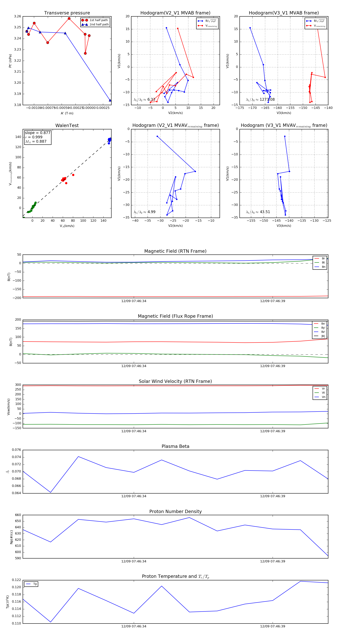This screenshot has height=644, width=351.
Task: Click the 'Br' legend entry
Action: 320,259
